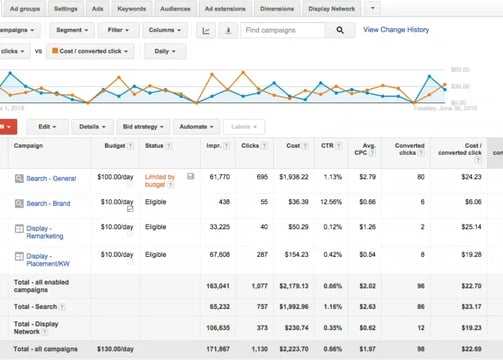Open the Search - Brand campaign link
The height and width of the screenshot is (360, 503).
48,203
